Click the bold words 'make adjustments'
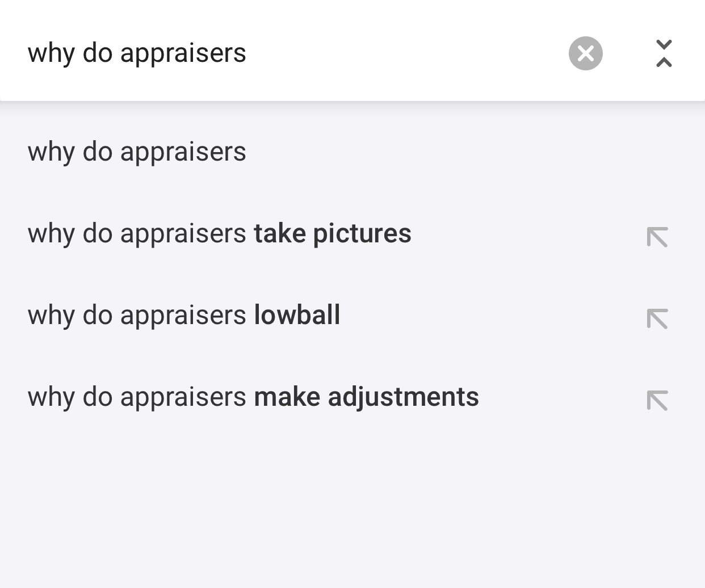The image size is (705, 588). [x=366, y=397]
